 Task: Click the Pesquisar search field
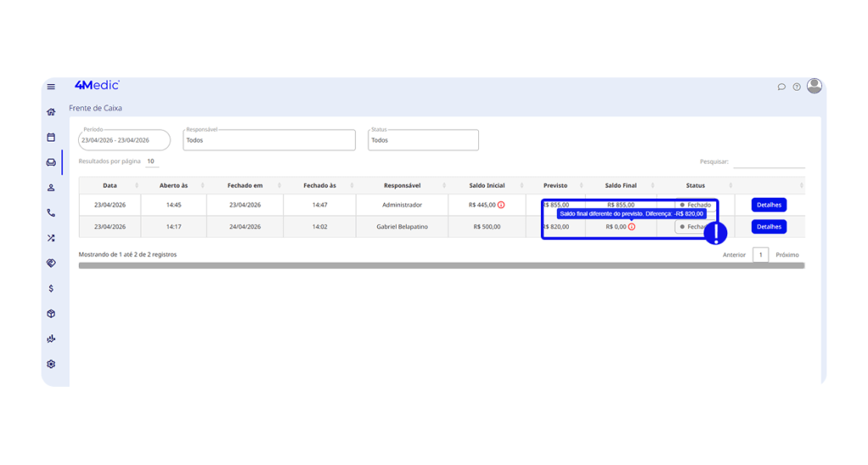click(769, 162)
